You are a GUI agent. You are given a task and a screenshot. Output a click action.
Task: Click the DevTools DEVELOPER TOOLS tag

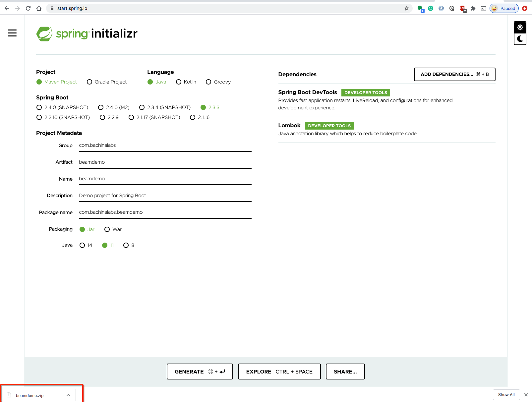coord(366,92)
